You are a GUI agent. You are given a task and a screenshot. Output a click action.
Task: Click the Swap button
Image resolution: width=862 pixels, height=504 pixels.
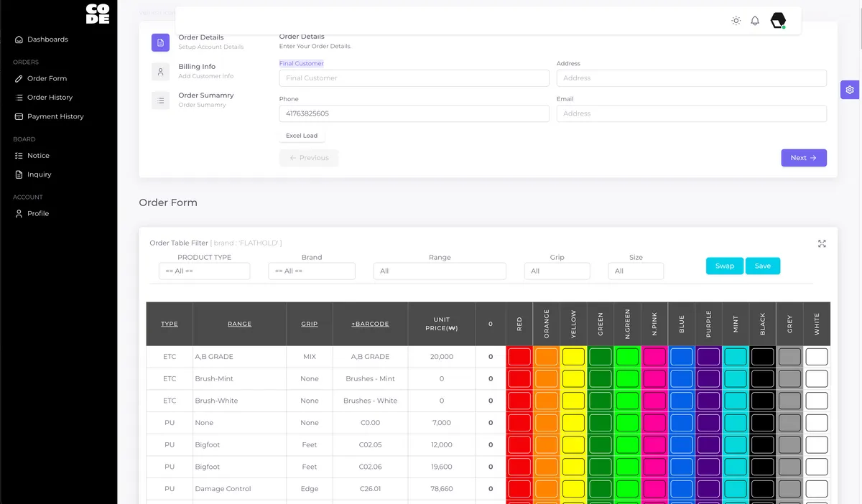724,266
